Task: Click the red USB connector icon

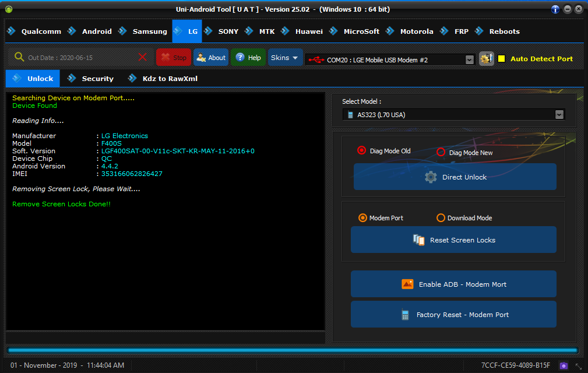Action: (x=316, y=59)
